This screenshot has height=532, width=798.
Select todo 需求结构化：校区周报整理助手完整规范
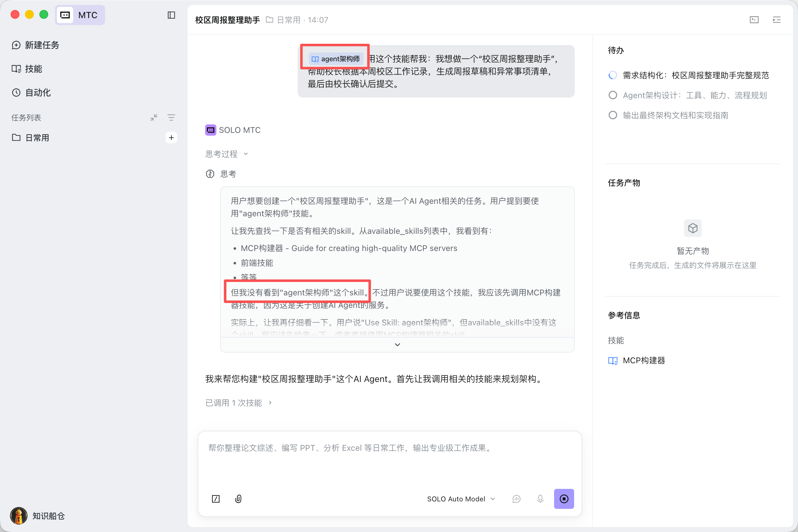[689, 75]
